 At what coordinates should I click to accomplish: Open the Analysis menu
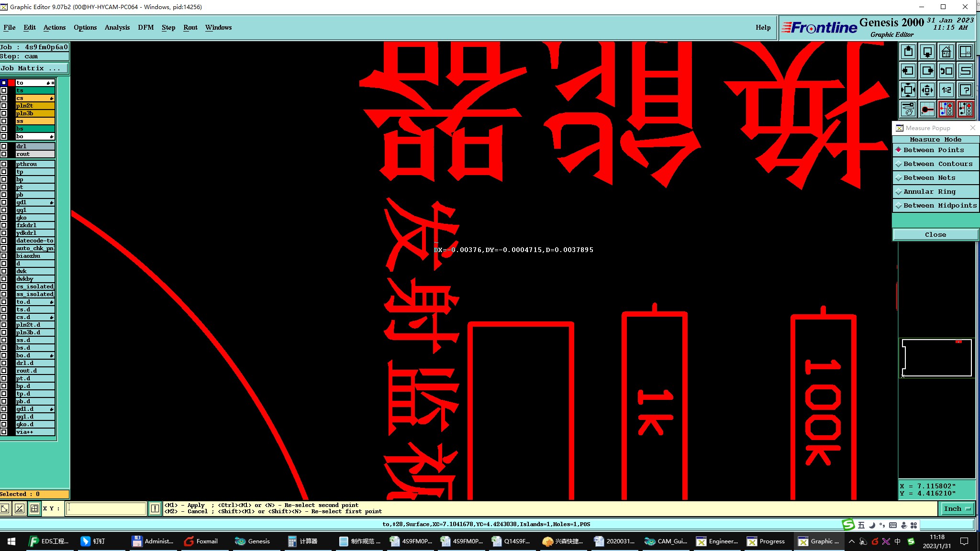coord(117,27)
